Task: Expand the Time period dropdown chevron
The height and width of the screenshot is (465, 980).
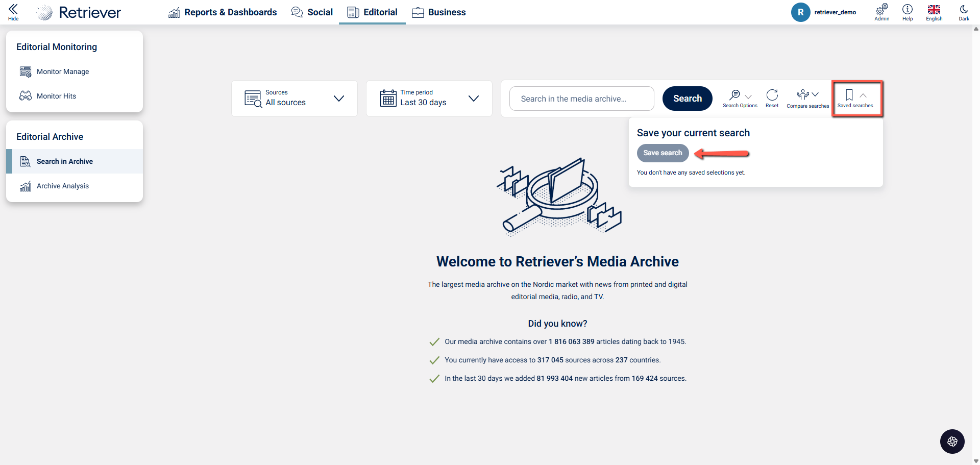Action: tap(474, 99)
